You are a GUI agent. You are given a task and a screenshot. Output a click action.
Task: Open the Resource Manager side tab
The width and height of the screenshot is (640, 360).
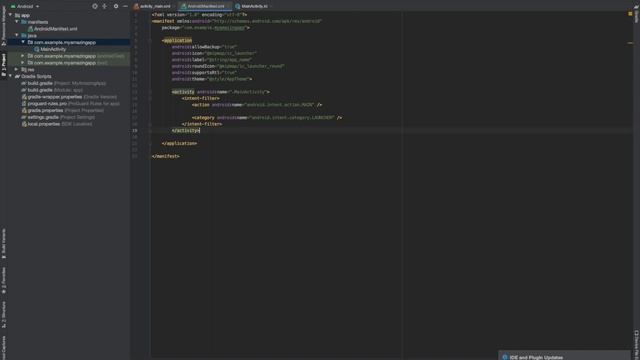(4, 26)
